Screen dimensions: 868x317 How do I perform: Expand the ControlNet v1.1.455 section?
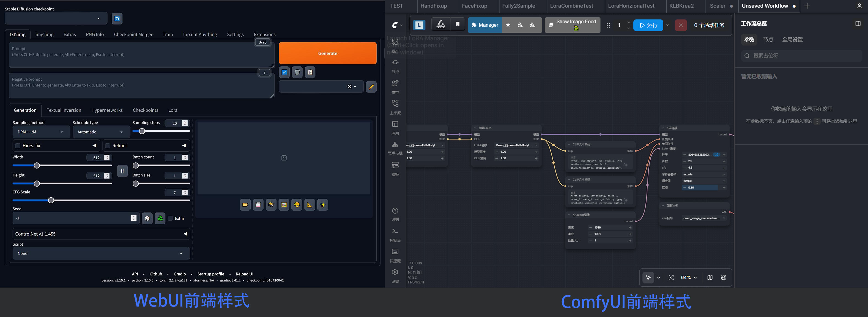tap(101, 234)
